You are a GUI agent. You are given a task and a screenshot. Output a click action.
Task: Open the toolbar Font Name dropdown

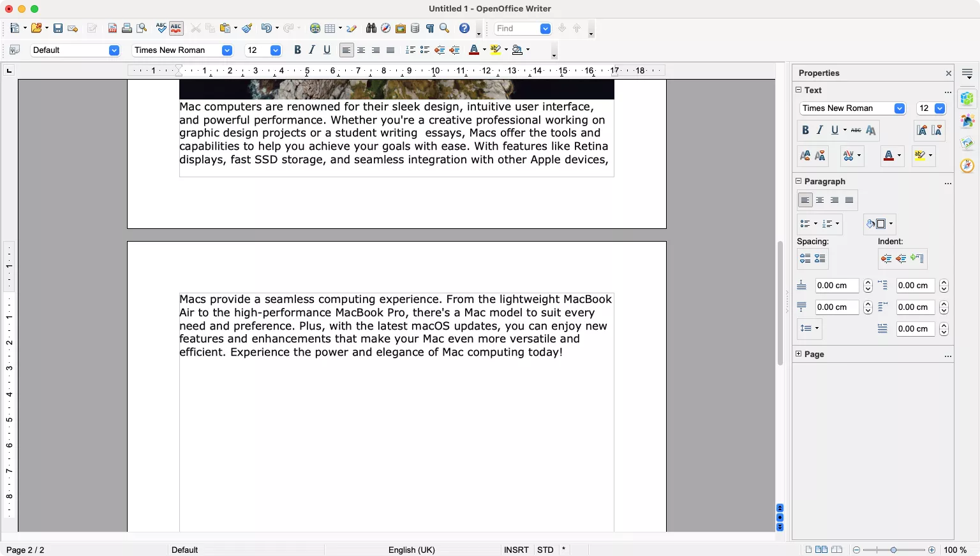coord(226,50)
